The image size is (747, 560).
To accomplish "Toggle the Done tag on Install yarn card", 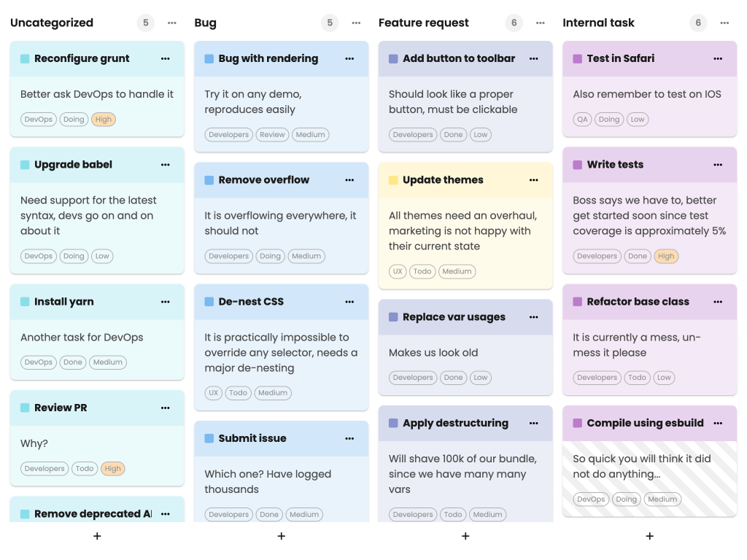I will pos(73,362).
